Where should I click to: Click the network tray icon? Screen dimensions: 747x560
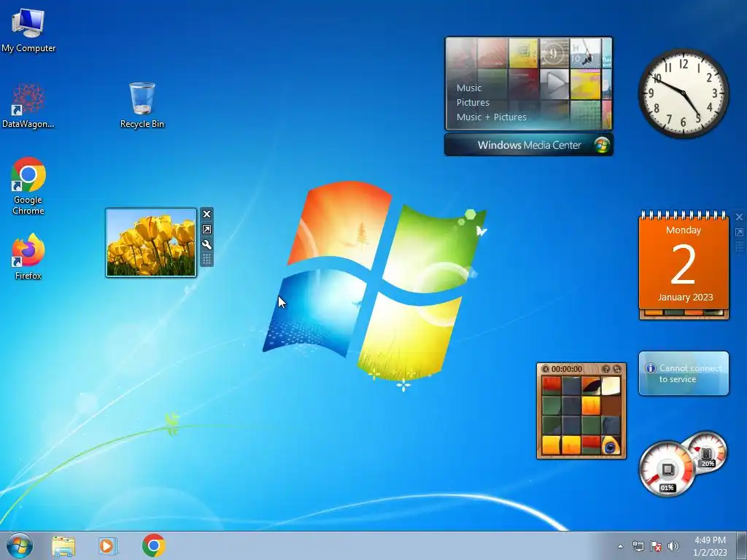[x=638, y=546]
